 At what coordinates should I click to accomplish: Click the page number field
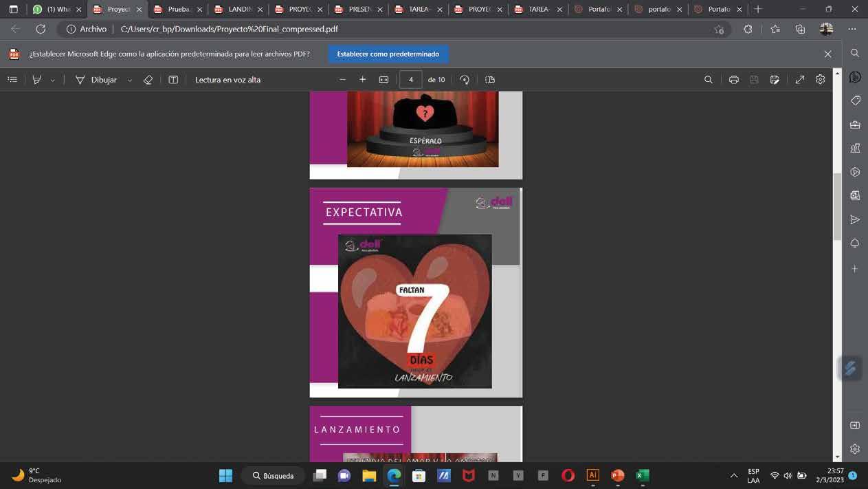tap(411, 80)
